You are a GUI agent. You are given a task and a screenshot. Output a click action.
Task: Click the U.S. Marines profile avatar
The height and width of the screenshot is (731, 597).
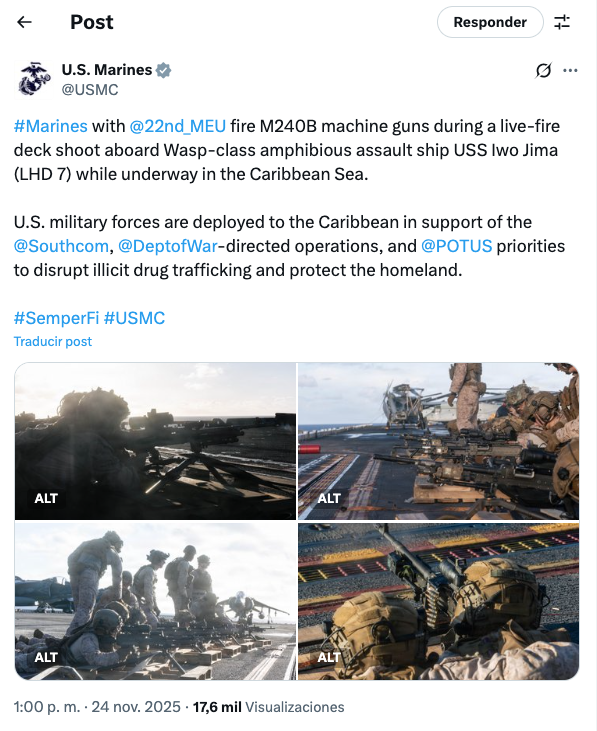[x=34, y=80]
